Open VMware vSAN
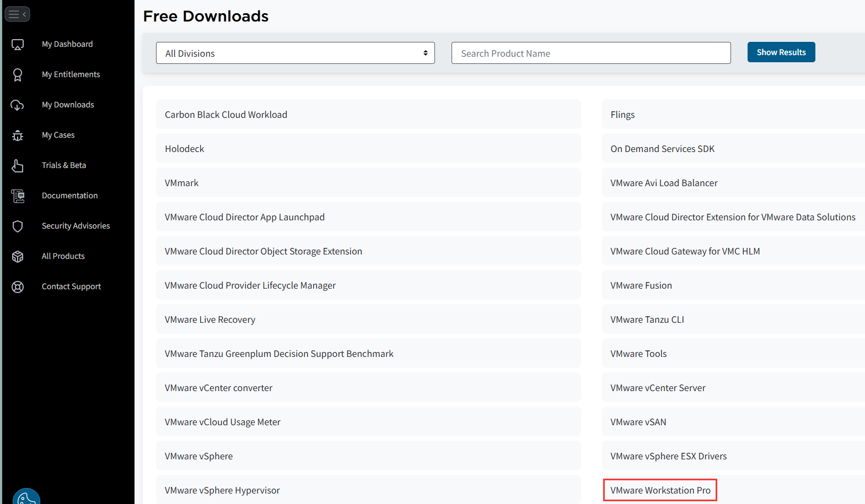The width and height of the screenshot is (865, 504). point(733,421)
